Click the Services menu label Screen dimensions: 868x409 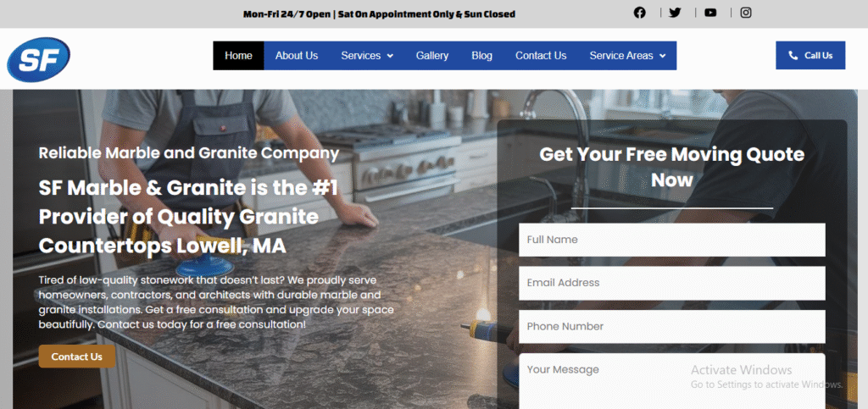(x=361, y=56)
